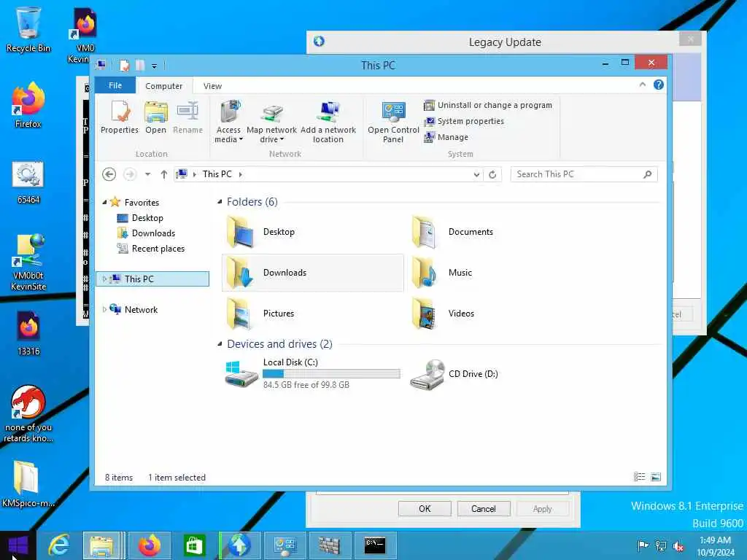Screen dimensions: 747x560
Task: Click Add a network location icon
Action: [x=328, y=122]
